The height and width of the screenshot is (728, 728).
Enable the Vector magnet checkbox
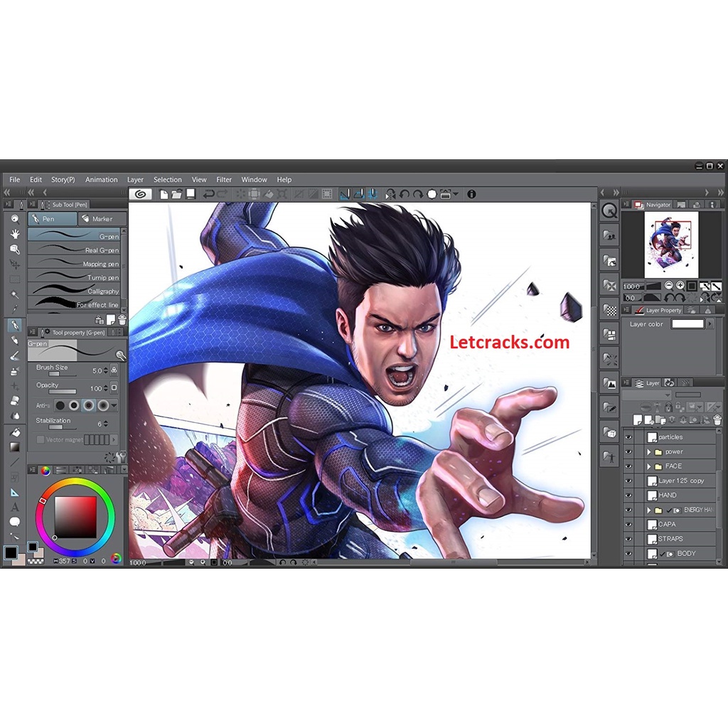point(41,439)
